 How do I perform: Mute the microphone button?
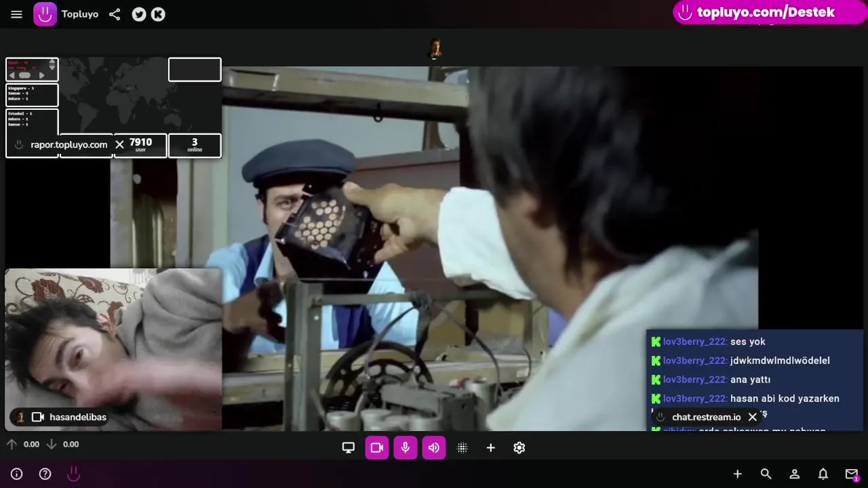pos(406,447)
